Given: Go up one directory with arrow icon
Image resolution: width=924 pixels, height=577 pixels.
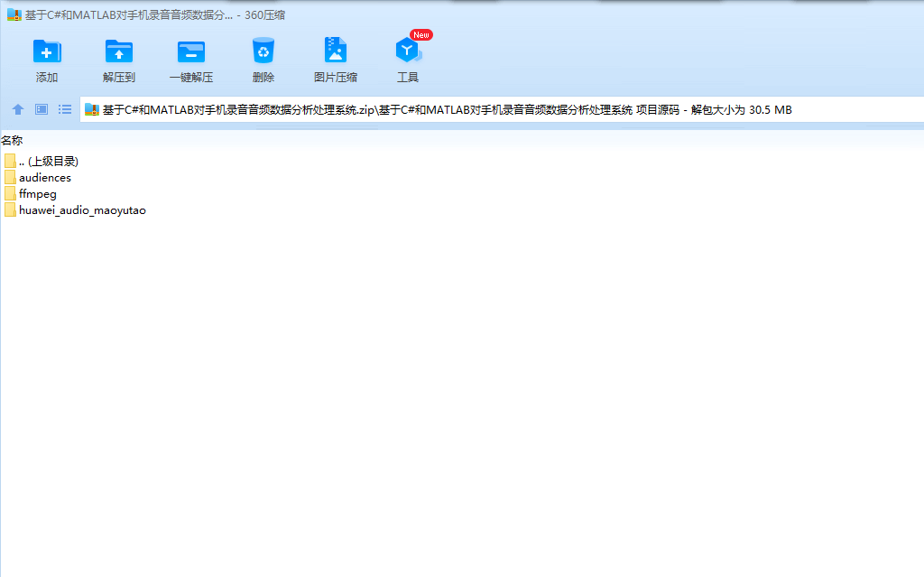Looking at the screenshot, I should [18, 109].
